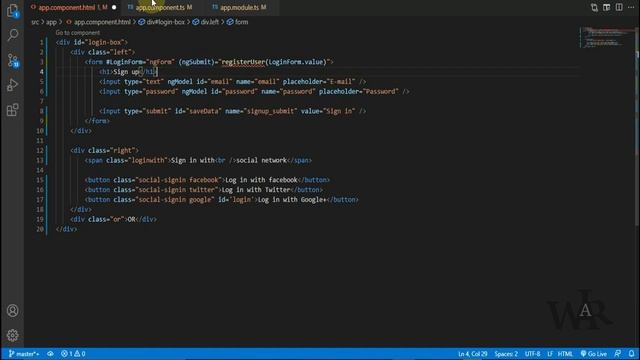Click the div.left breadcrumb
640x360 pixels.
[206, 22]
